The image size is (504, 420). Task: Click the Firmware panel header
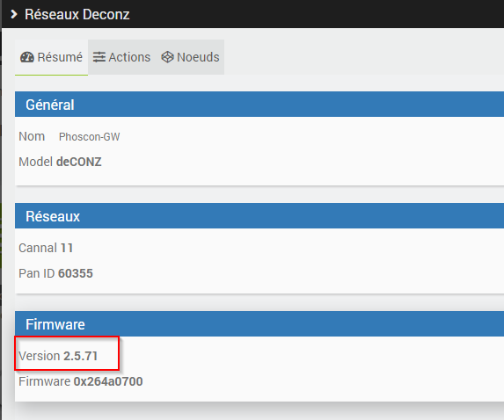(x=259, y=323)
